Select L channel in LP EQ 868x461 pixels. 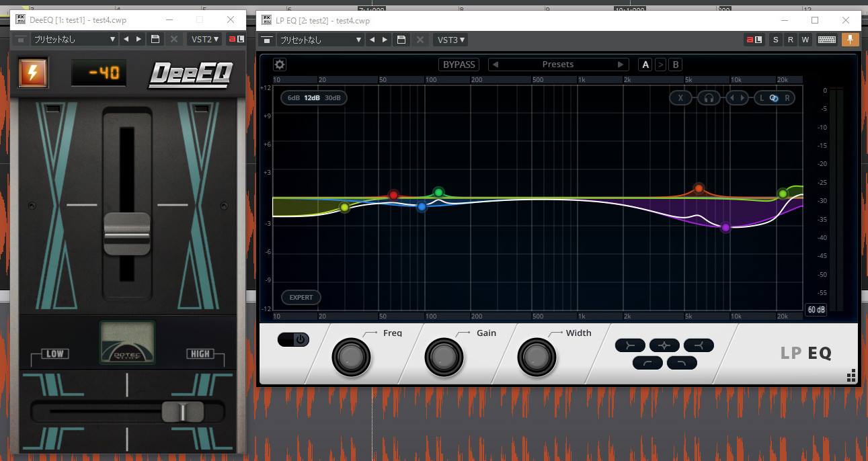[x=762, y=98]
